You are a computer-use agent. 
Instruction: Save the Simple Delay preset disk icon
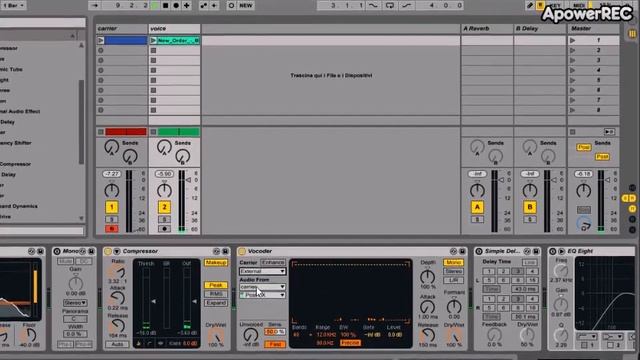coord(536,251)
